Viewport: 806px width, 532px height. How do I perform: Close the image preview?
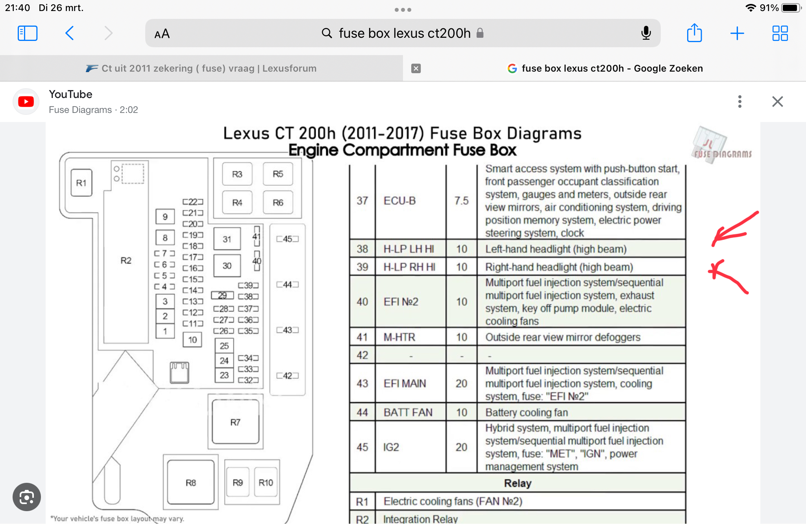point(777,102)
